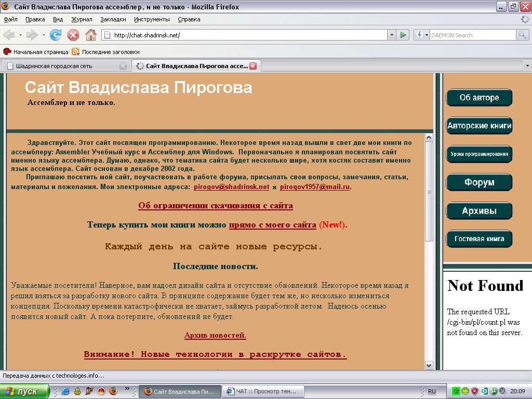Open the list all tabs dropdown
Image resolution: width=532 pixels, height=399 pixels.
527,66
